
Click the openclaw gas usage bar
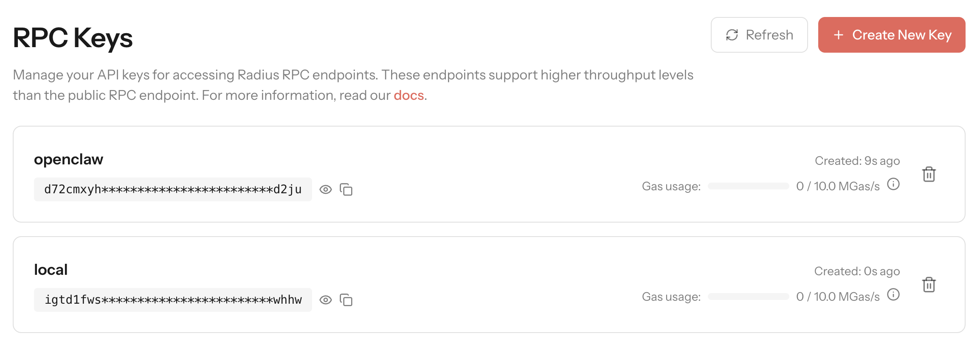[748, 186]
